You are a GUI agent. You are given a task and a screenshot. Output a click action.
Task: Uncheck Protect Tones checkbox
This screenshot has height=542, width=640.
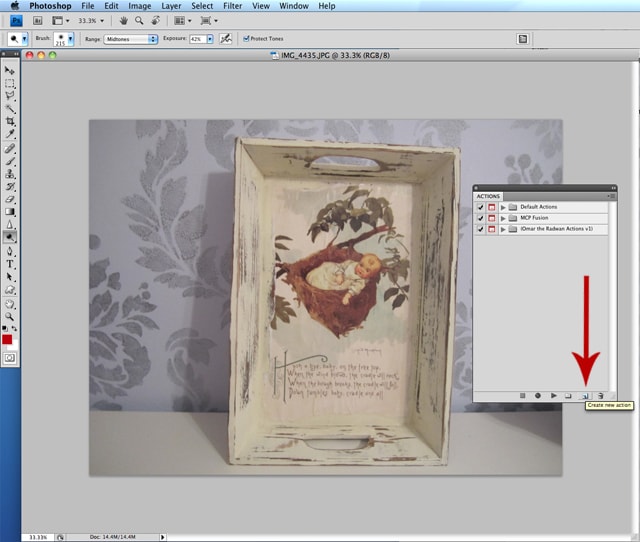click(x=246, y=38)
